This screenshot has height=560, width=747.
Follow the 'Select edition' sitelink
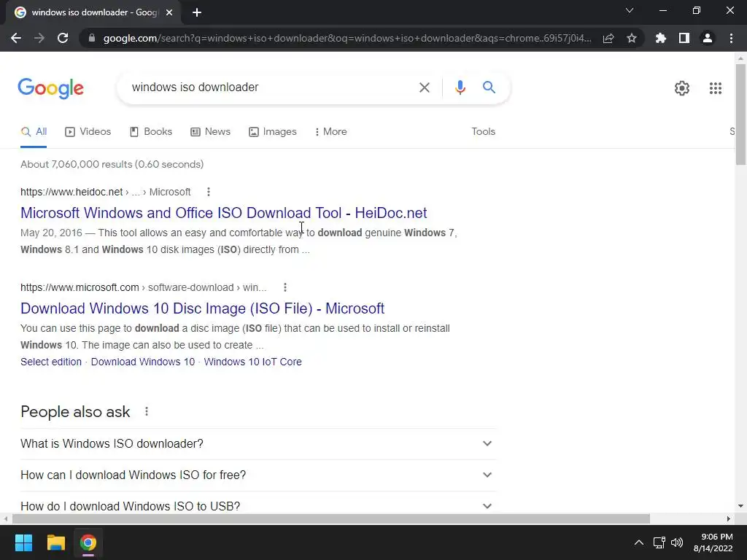coord(51,362)
